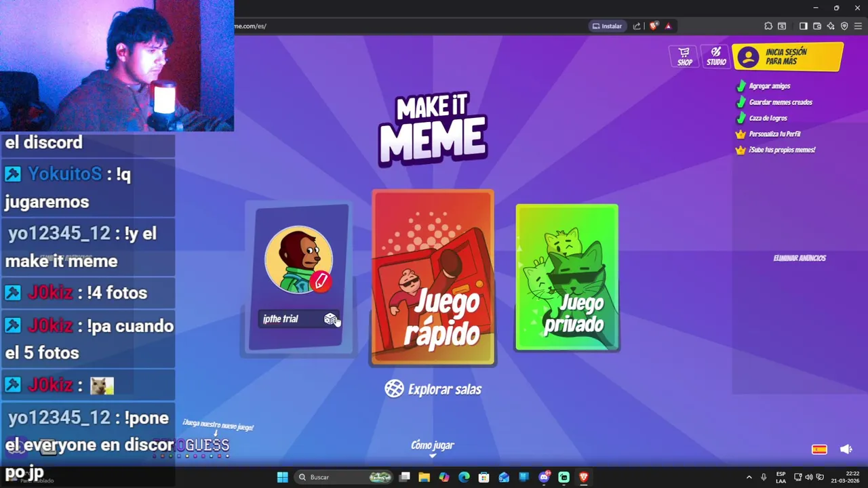Open the Brave VPN shield icon
Viewport: 868px width, 488px height.
[x=844, y=26]
